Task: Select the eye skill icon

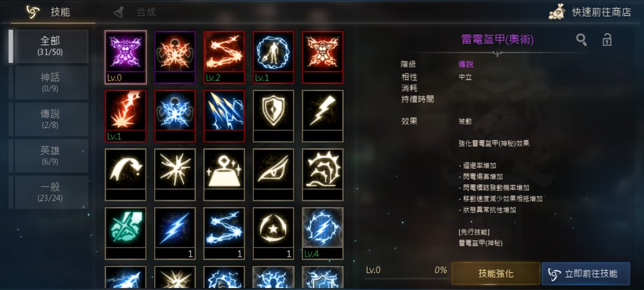Action: pos(273,175)
